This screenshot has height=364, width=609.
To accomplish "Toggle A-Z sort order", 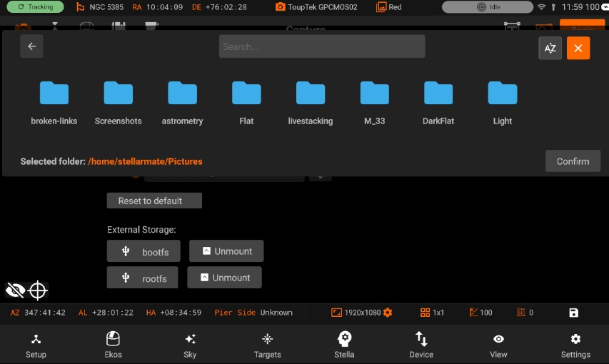I will pos(550,48).
